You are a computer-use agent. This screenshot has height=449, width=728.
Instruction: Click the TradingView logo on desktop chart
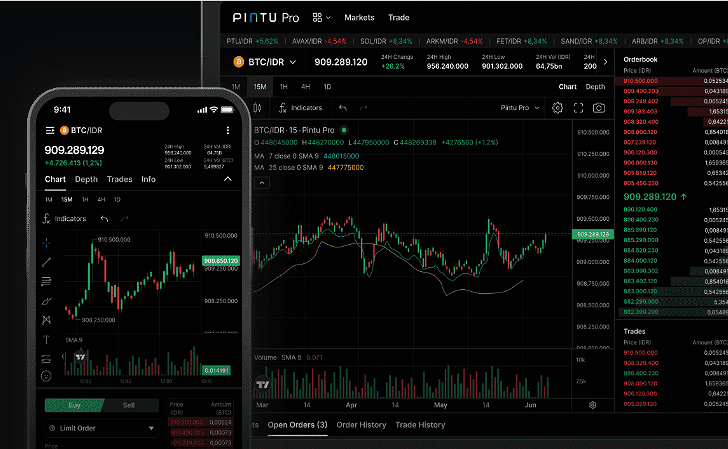(263, 384)
